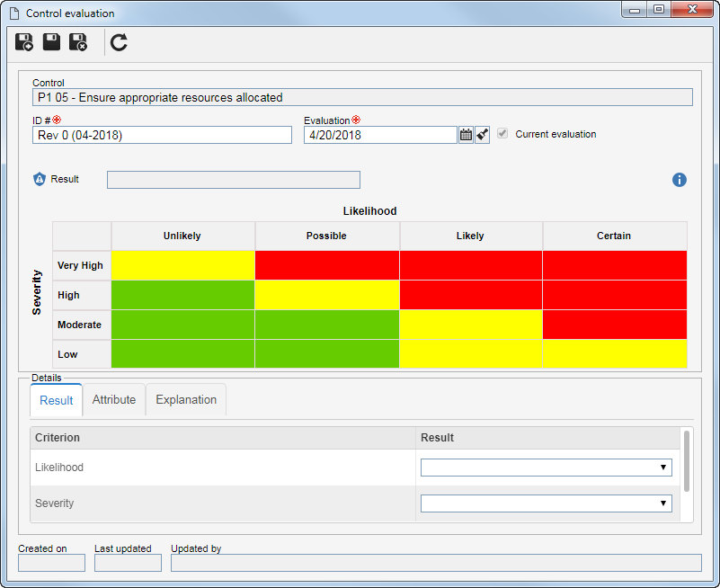Image resolution: width=720 pixels, height=588 pixels.
Task: Click the Certain column header
Action: click(x=615, y=236)
